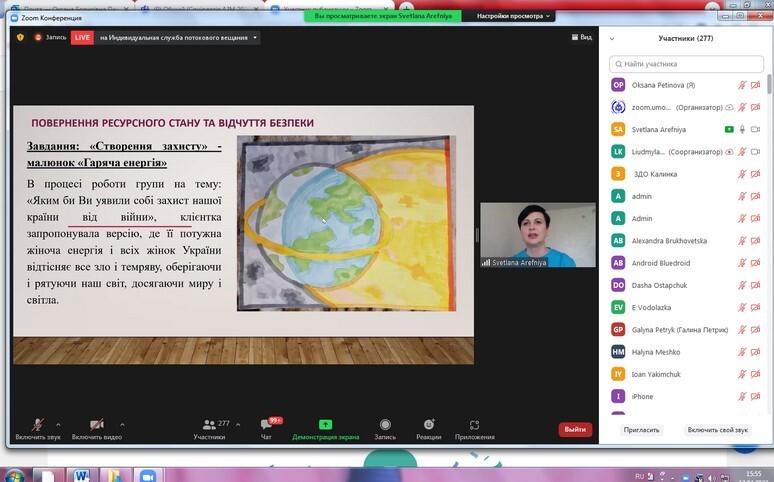Type in Найти участника search field
This screenshot has height=482, width=774.
point(690,63)
